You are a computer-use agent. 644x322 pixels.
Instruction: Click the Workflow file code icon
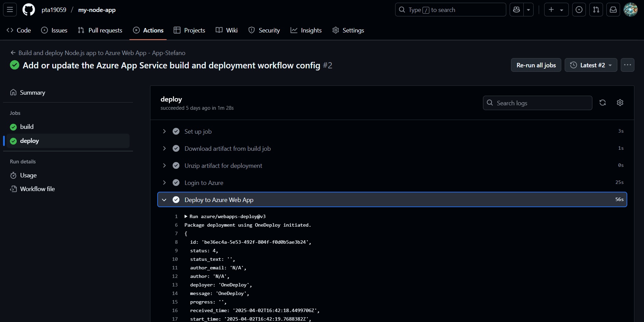13,189
